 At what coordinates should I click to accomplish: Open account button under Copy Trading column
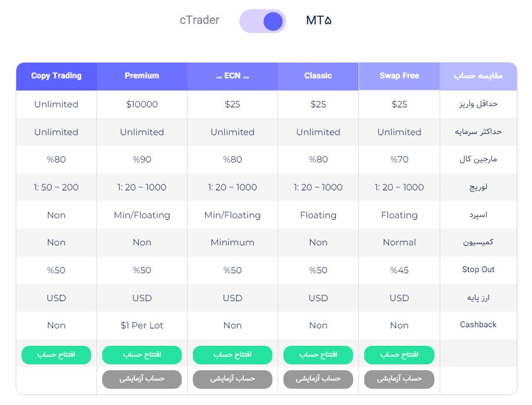tap(56, 355)
